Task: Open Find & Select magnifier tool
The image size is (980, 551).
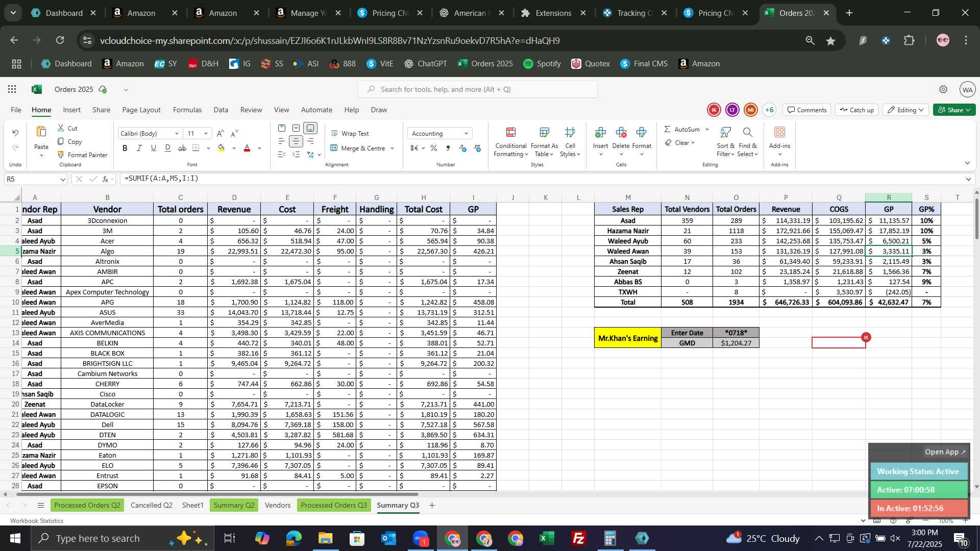Action: (x=748, y=133)
